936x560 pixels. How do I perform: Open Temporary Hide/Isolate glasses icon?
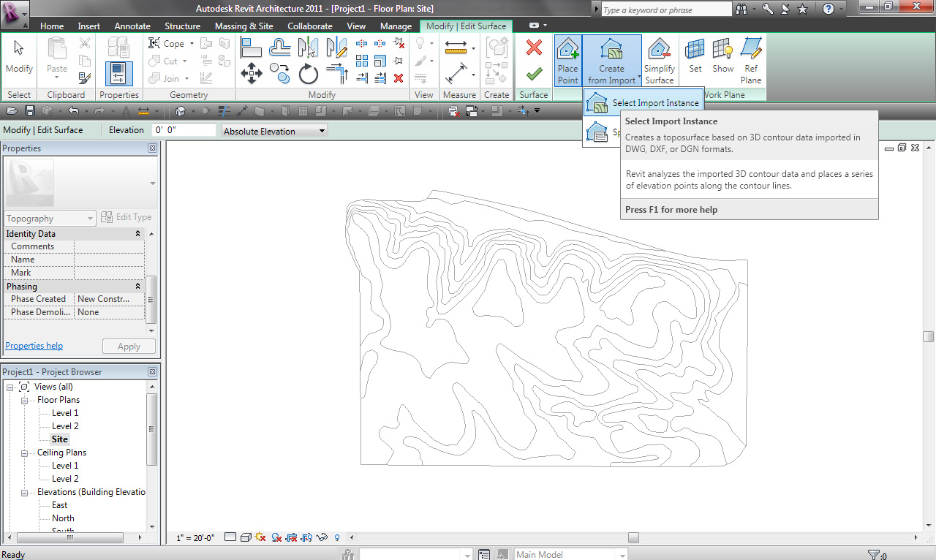coord(322,537)
